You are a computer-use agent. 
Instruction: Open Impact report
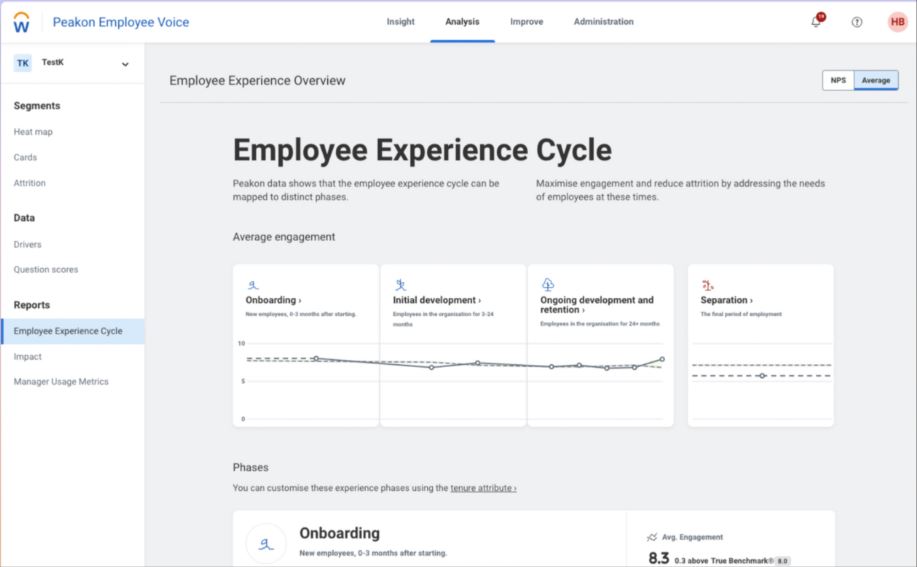coord(27,357)
